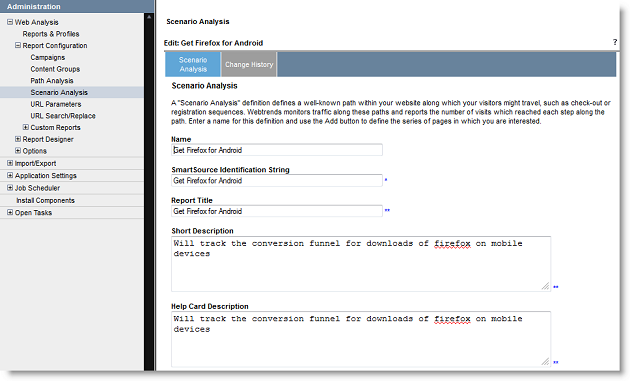
Task: Click the Web Analysis label
Action: pyautogui.click(x=37, y=22)
